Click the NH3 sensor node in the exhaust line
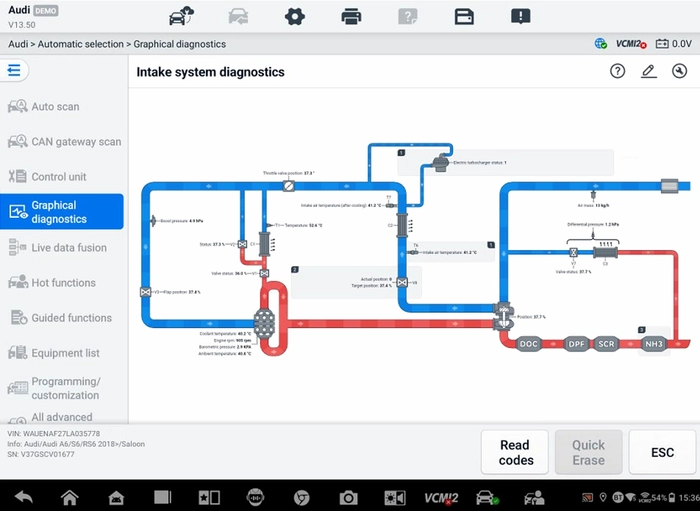The height and width of the screenshot is (511, 700). [x=654, y=344]
